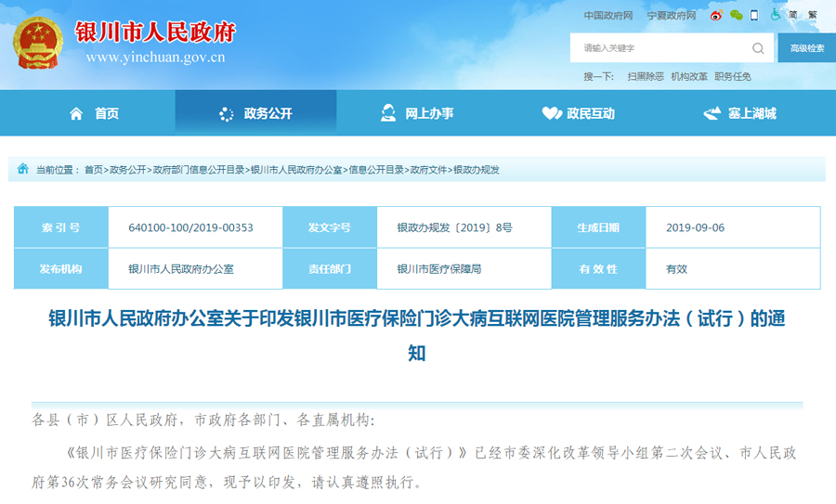Open the 政务公开 navigation tab

pos(255,113)
